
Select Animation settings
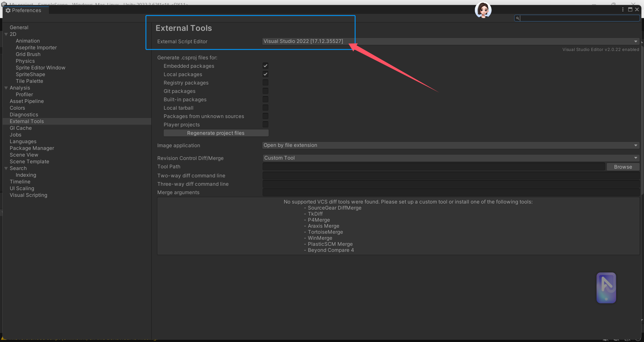[x=28, y=41]
